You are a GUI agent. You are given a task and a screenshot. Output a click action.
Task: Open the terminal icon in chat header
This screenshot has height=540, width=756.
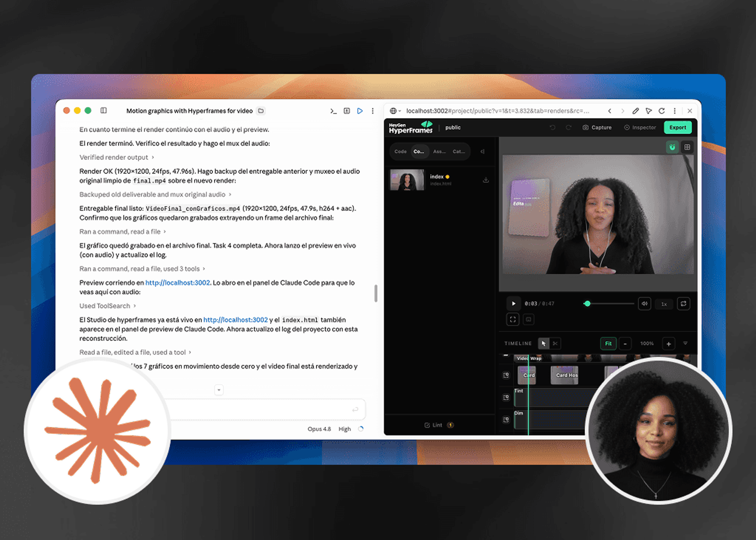point(333,111)
